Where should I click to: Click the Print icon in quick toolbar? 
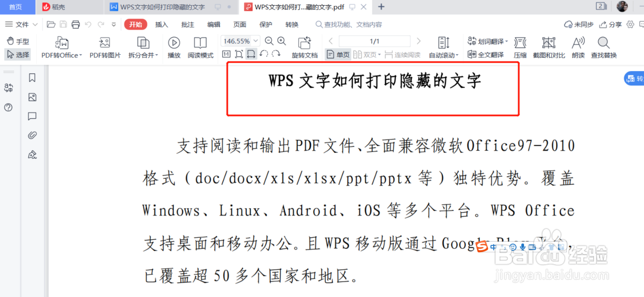pos(76,24)
